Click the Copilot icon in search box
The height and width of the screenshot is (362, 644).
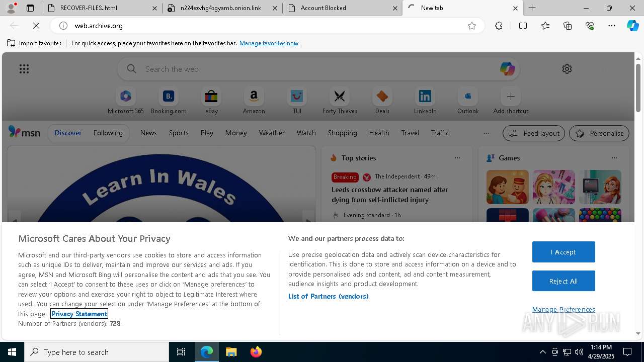click(x=507, y=69)
